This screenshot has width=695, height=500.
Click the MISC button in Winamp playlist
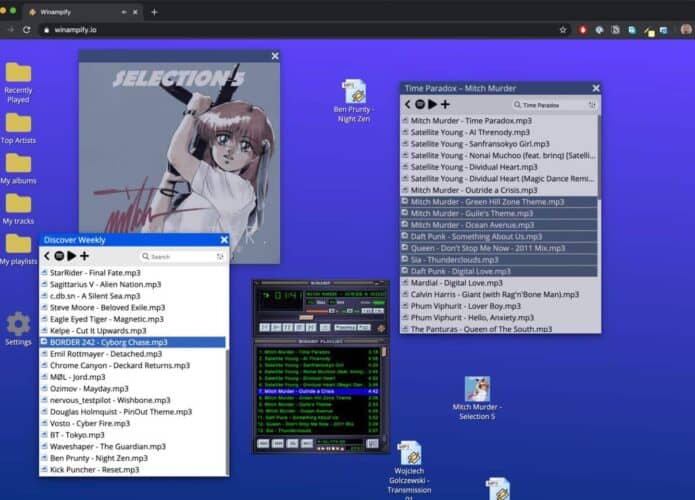coord(307,444)
